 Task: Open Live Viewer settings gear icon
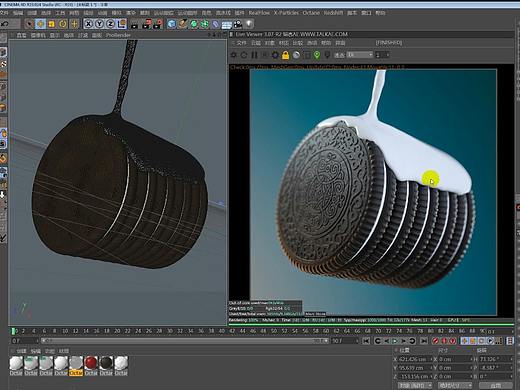point(275,55)
